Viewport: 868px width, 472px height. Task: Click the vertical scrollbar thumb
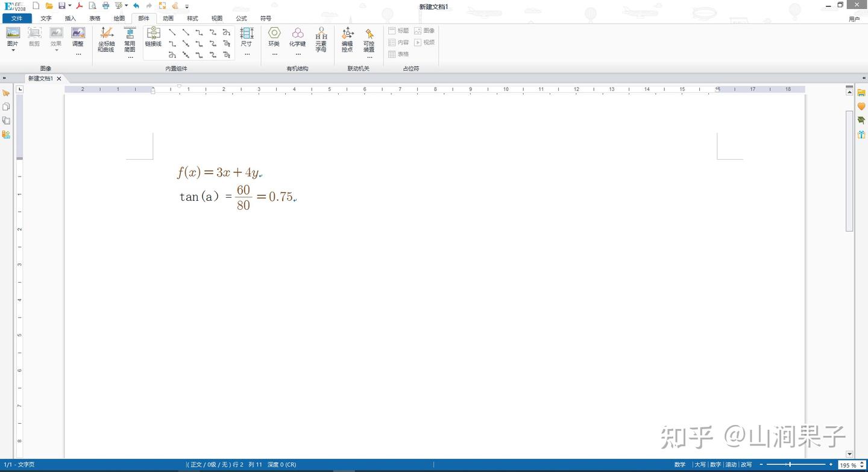pyautogui.click(x=849, y=171)
